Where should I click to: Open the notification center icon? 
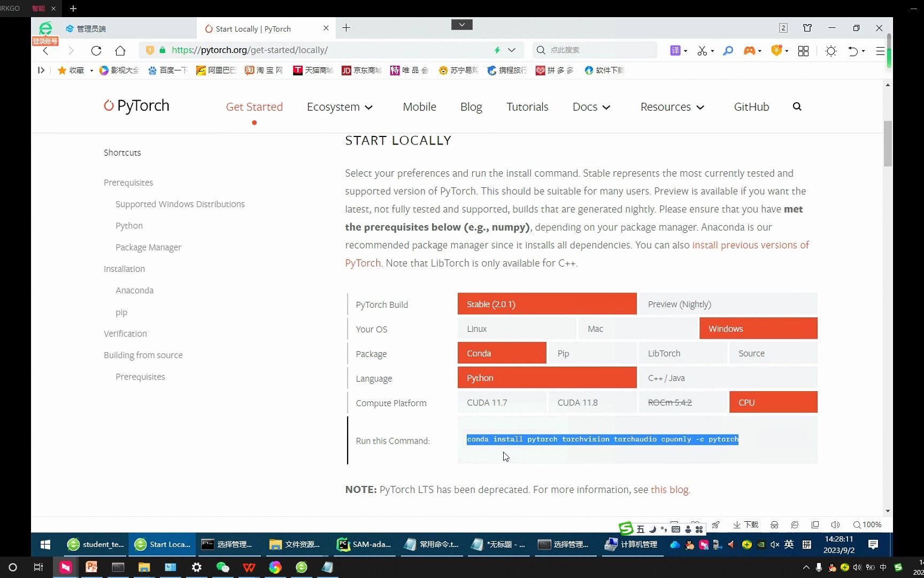pyautogui.click(x=873, y=544)
